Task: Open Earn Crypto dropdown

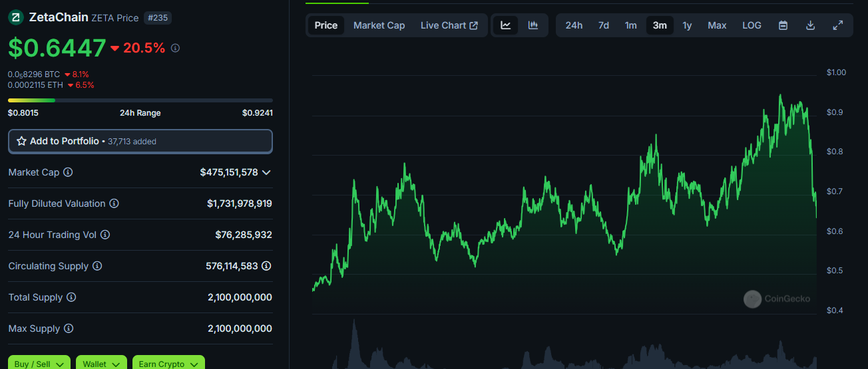Action: [x=168, y=364]
